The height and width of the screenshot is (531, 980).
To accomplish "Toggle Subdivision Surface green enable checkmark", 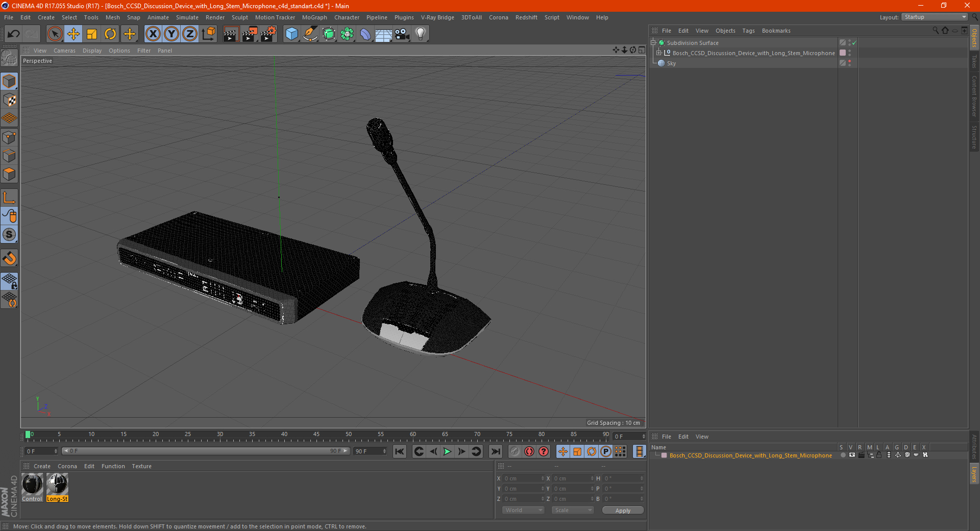I will click(x=854, y=43).
